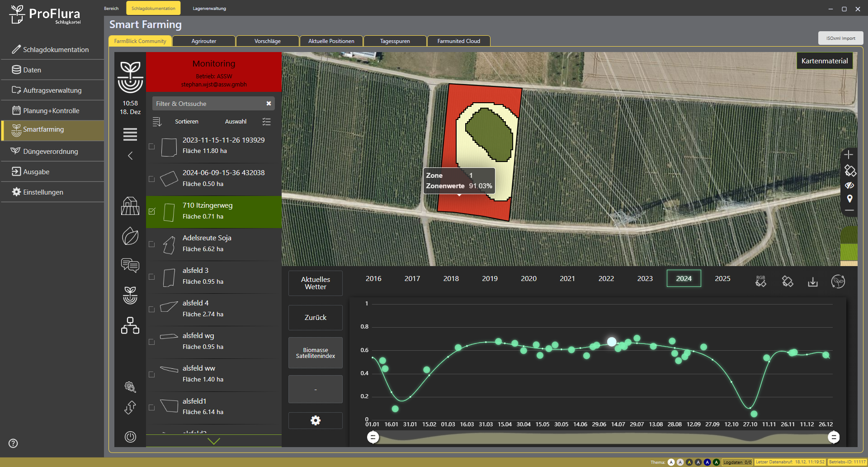Click the Aktuelles Wetter button
Screen dimensions: 868x467
point(316,283)
